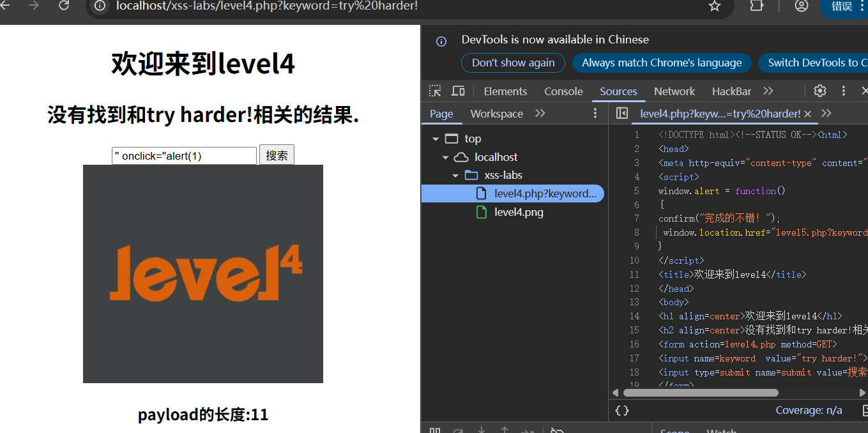The image size is (868, 433).
Task: Open the browser extensions puzzle icon
Action: coord(756,6)
